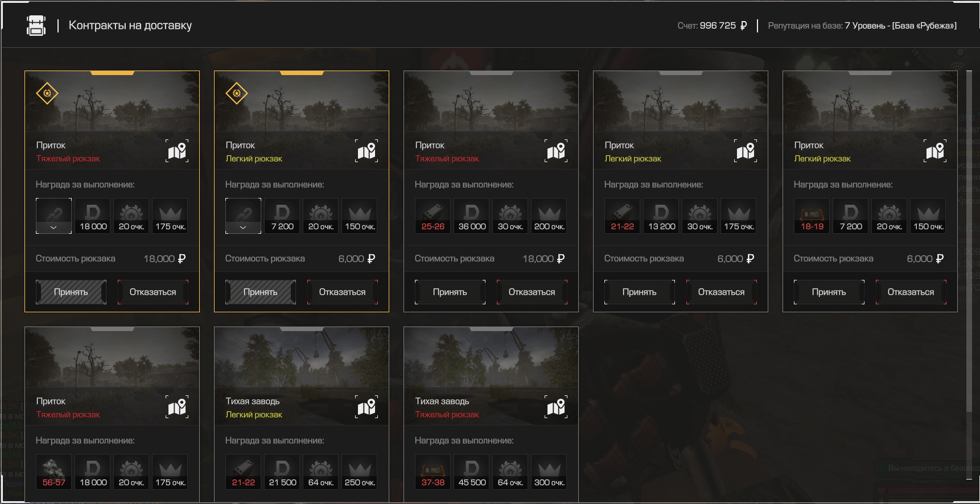Screen dimensions: 980x504
Task: Open map on Тихая заводь Тяжелый рюкзак contract
Action: (x=556, y=407)
